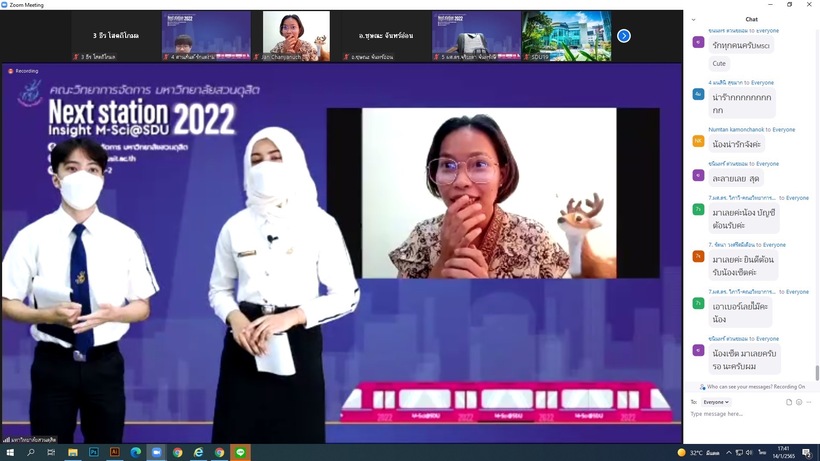The image size is (820, 461).
Task: Open the Windows notification center
Action: click(807, 453)
